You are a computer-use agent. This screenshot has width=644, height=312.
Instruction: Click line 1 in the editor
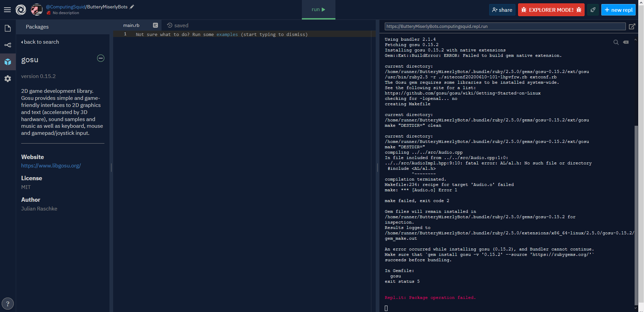244,34
